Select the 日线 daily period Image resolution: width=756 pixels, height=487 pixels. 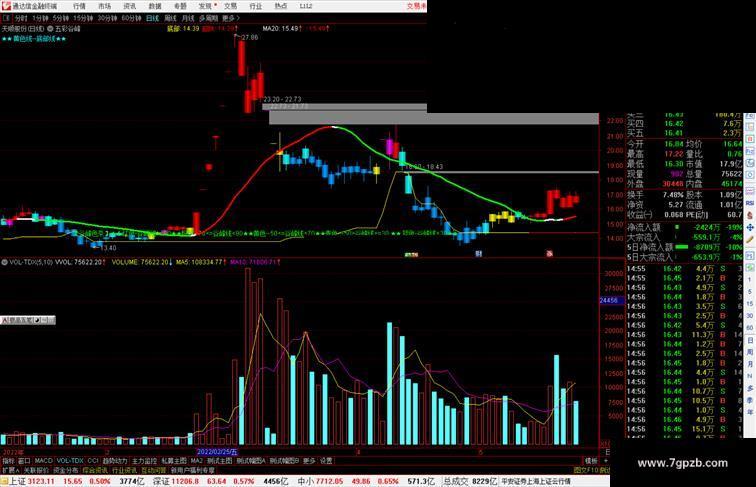pyautogui.click(x=152, y=18)
